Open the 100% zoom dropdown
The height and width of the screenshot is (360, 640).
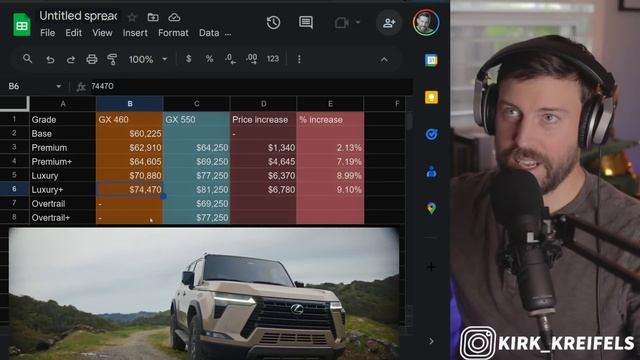pyautogui.click(x=148, y=60)
